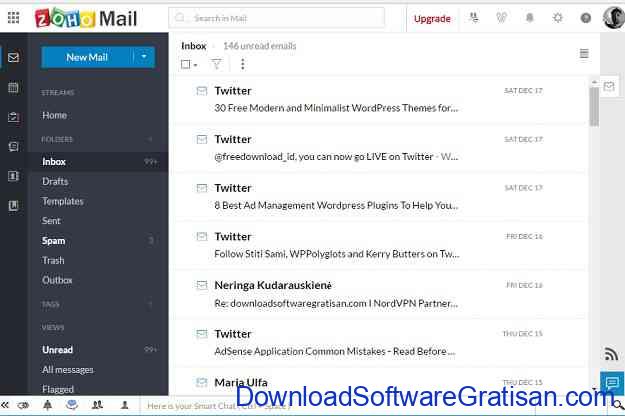625x416 pixels.
Task: Click the Upgrade link
Action: (x=432, y=19)
